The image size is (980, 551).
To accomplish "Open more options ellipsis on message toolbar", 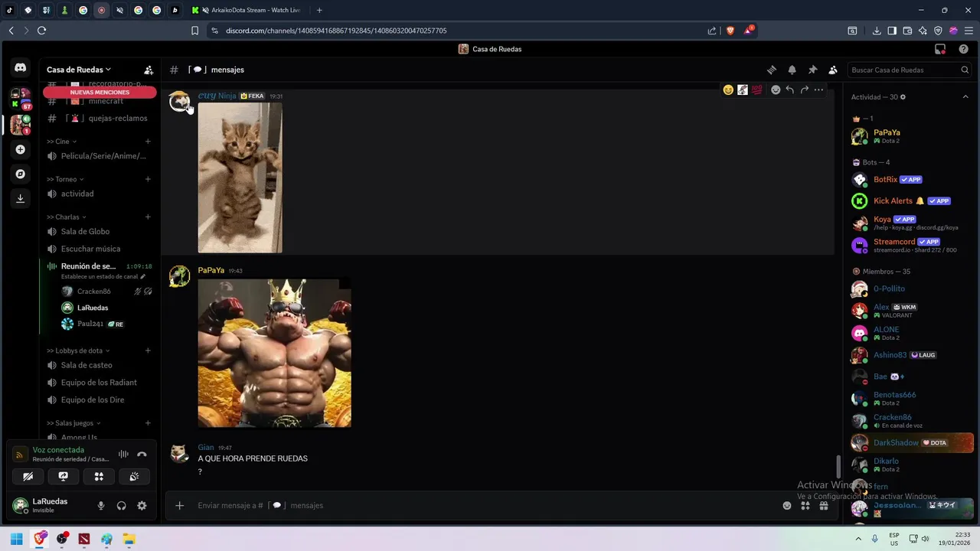I will (x=818, y=90).
